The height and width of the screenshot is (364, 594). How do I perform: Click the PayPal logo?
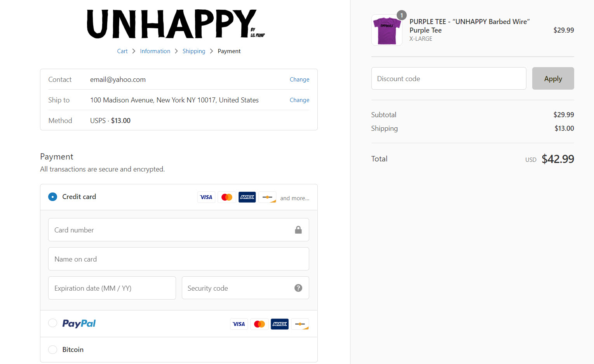pyautogui.click(x=79, y=324)
